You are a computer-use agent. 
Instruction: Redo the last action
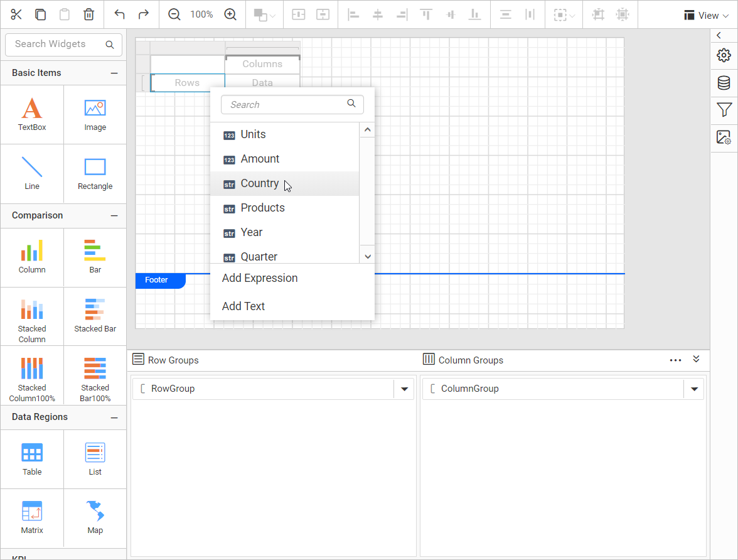point(144,14)
